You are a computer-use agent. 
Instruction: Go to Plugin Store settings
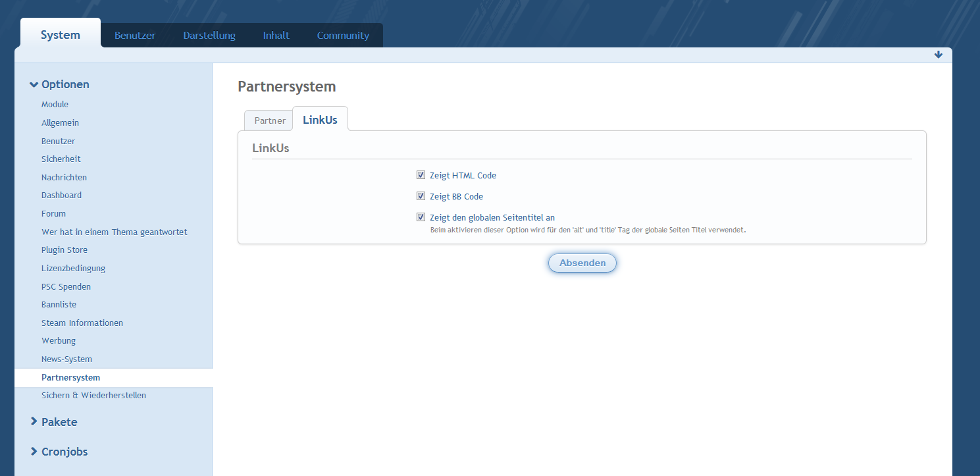coord(64,250)
